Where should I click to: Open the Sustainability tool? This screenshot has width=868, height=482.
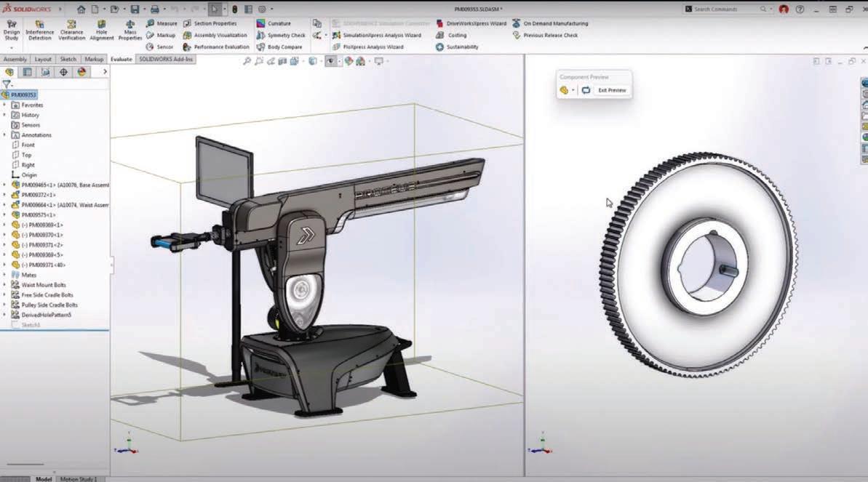(x=457, y=47)
